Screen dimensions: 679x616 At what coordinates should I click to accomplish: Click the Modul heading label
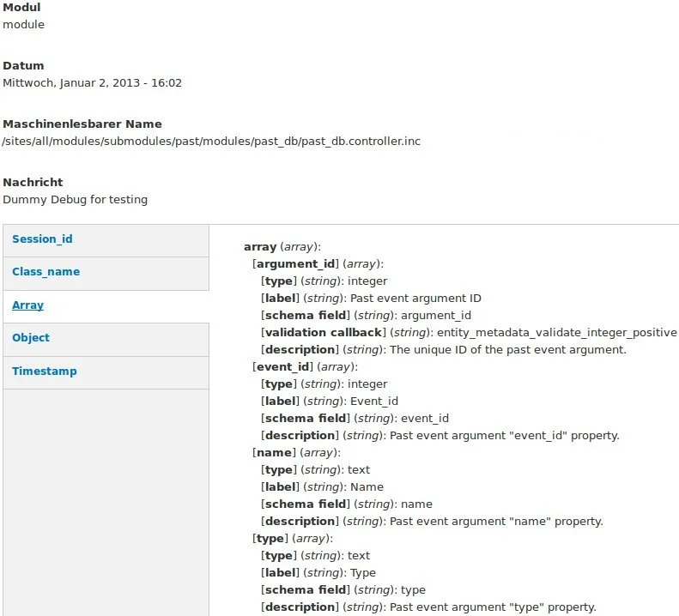[x=21, y=8]
